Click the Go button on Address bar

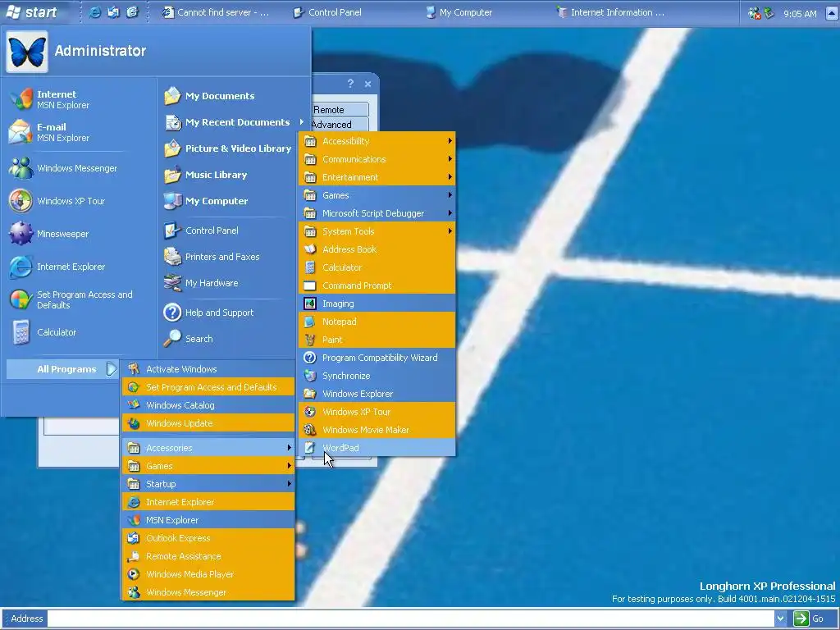coord(810,619)
